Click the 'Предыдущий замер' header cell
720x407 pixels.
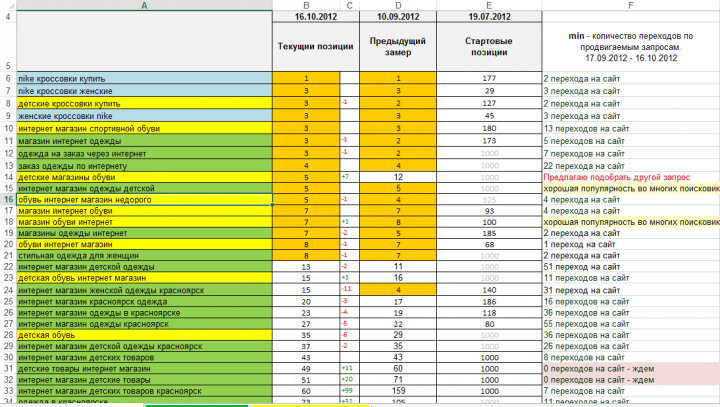398,46
